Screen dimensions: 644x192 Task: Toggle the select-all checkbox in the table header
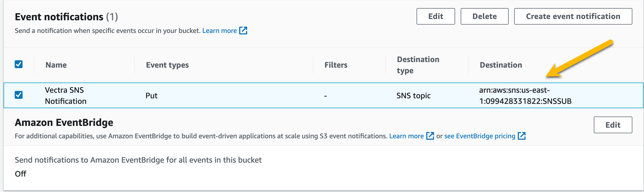pyautogui.click(x=19, y=64)
